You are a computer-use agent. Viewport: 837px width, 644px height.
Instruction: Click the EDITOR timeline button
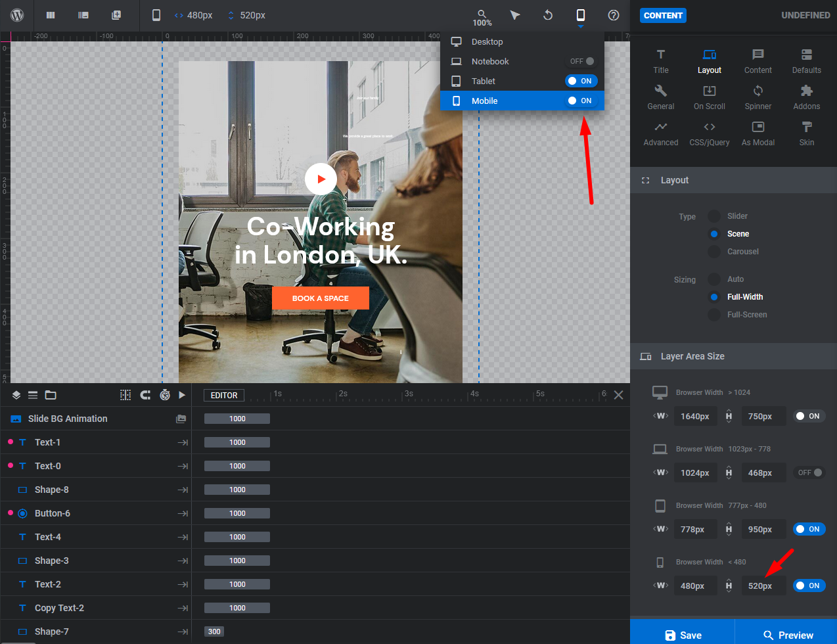(224, 396)
